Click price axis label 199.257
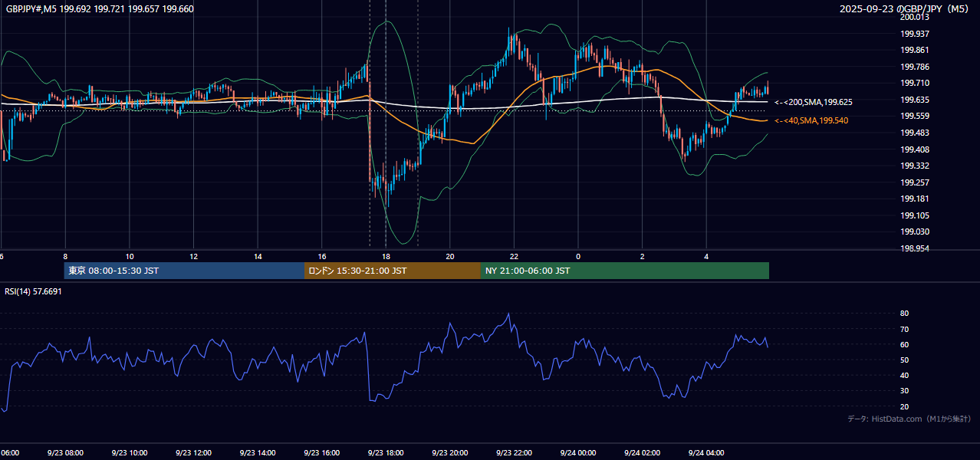The image size is (980, 460). pos(915,182)
